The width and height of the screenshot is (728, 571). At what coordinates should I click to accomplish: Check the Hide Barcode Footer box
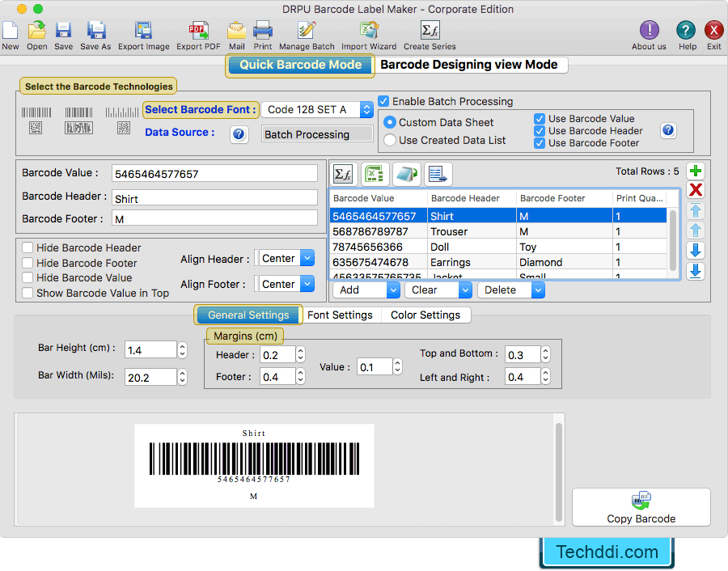[x=28, y=263]
